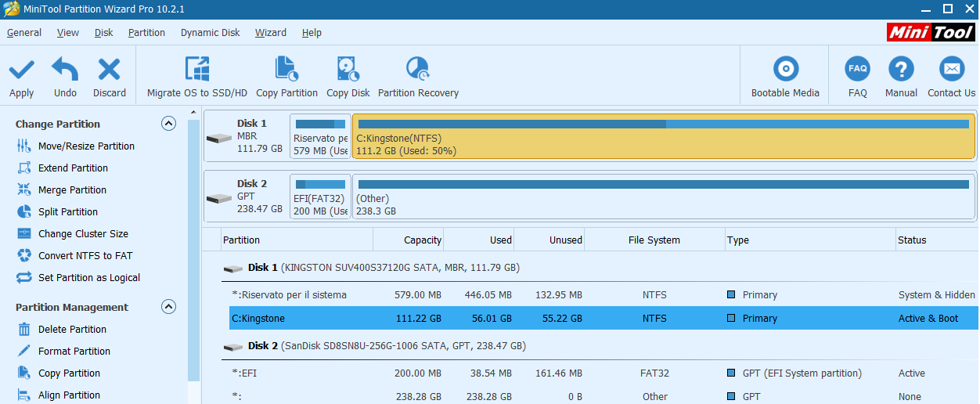Screen dimensions: 980x404
Task: Select the C:Kingstone partition block in disk map
Action: [x=664, y=136]
